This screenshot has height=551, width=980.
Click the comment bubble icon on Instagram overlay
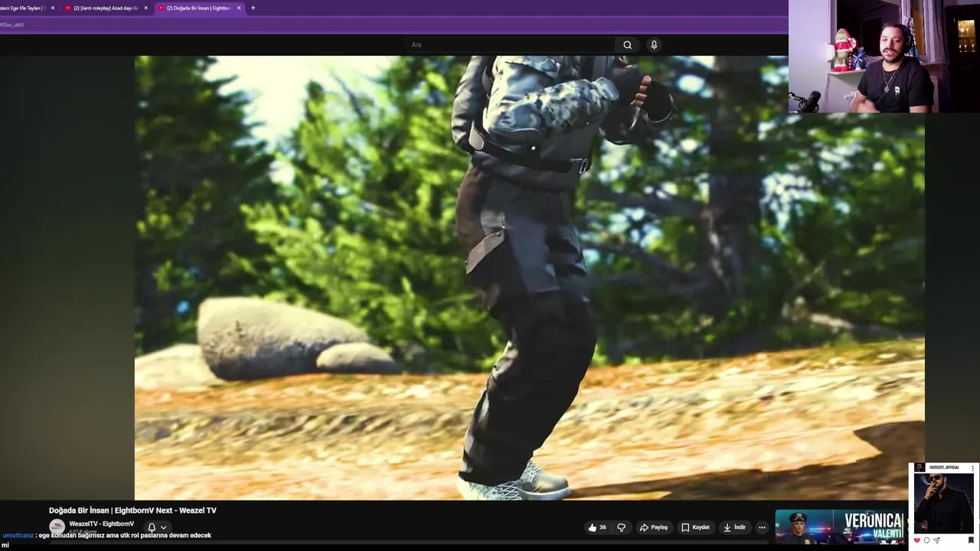[x=926, y=540]
